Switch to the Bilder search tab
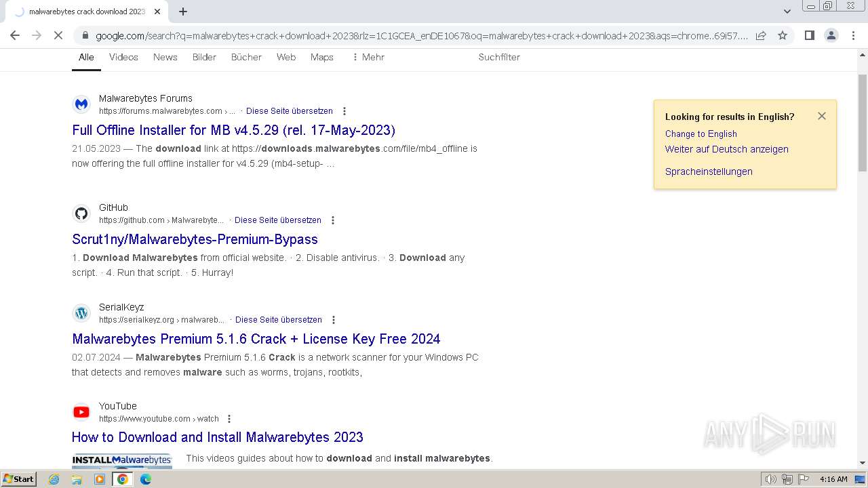 point(204,57)
